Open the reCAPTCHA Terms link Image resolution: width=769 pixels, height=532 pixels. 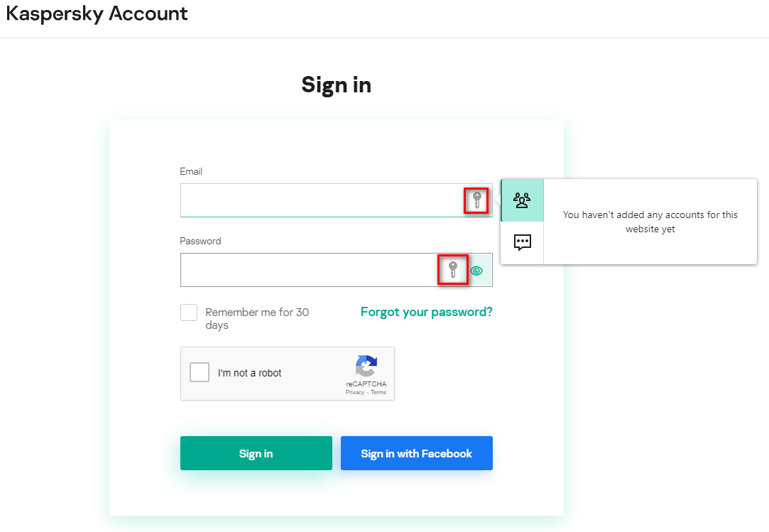click(378, 392)
